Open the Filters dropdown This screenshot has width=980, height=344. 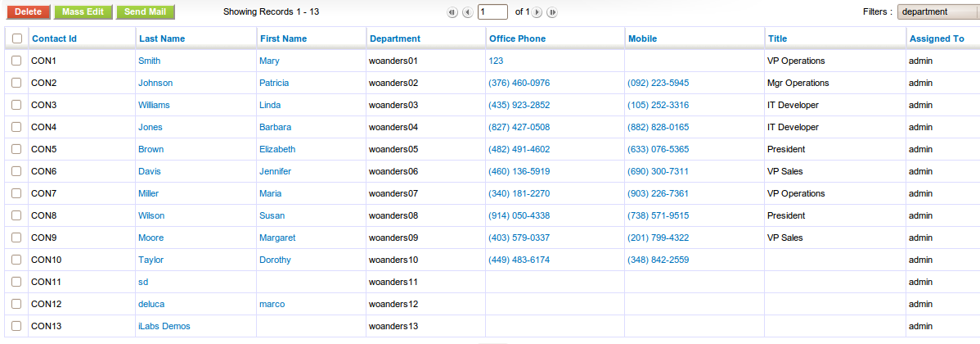937,12
